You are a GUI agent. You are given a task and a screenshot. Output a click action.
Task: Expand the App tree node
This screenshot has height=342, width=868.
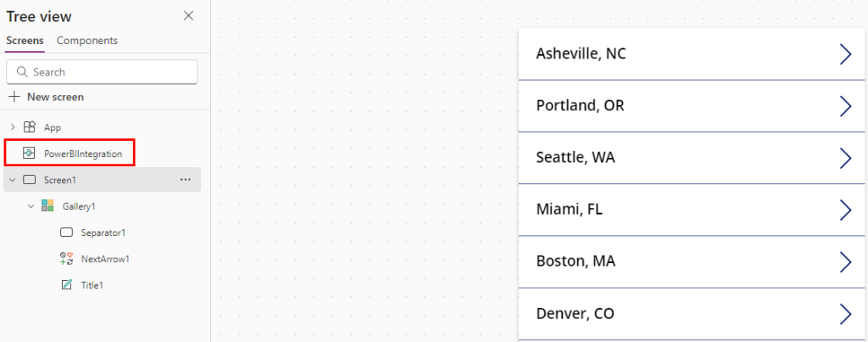(13, 127)
